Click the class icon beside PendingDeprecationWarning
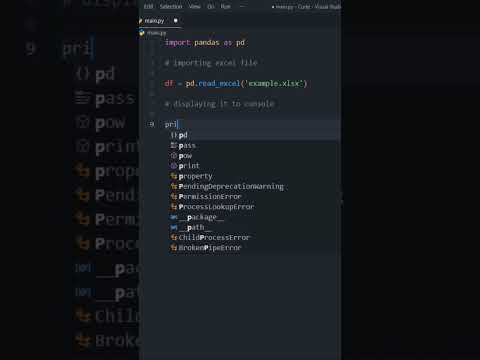The image size is (480, 360). point(174,186)
